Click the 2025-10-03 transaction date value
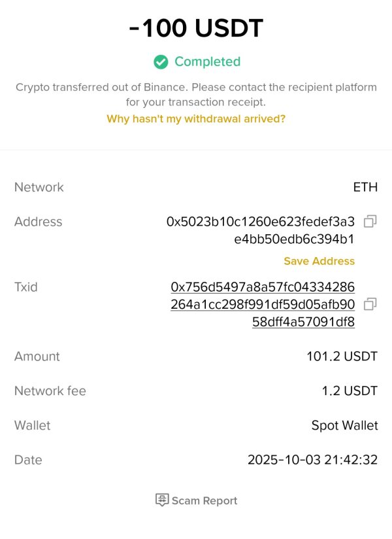392x539 pixels. [x=312, y=460]
